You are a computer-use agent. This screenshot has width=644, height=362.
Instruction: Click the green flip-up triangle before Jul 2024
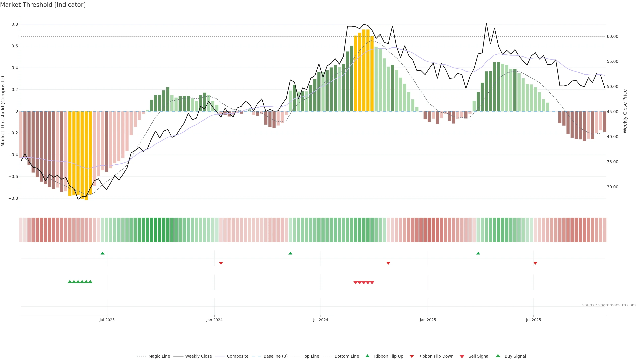click(x=290, y=253)
